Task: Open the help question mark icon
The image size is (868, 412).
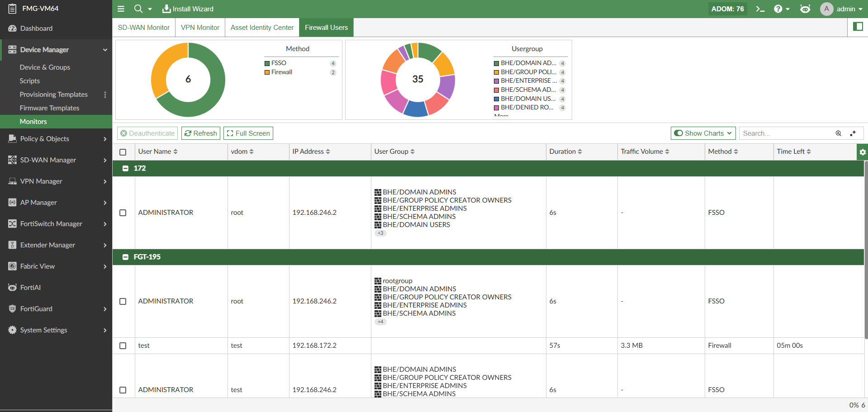Action: pos(778,9)
